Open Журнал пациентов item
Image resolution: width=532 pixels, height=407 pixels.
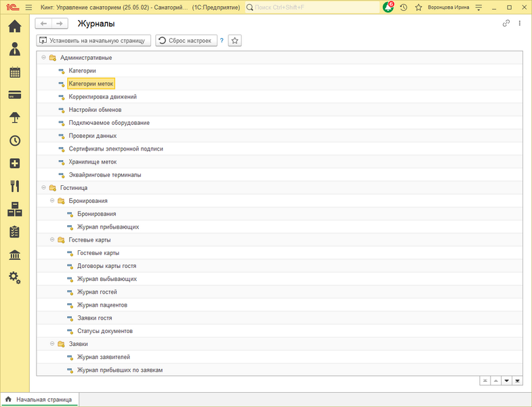pyautogui.click(x=102, y=305)
